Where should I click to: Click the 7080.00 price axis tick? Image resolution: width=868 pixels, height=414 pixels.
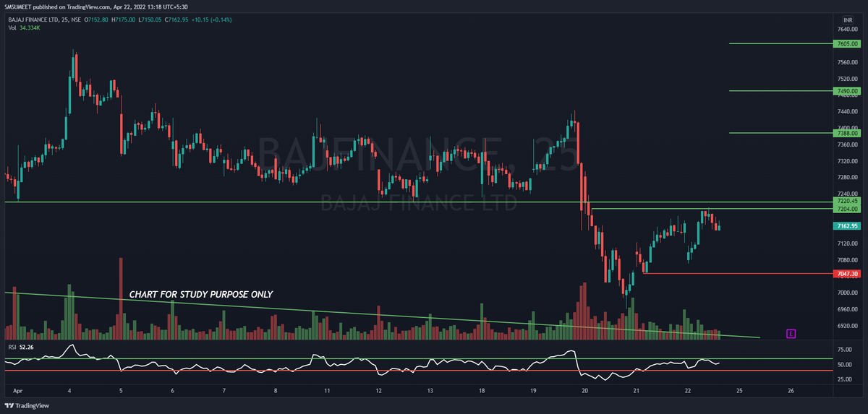click(x=848, y=260)
